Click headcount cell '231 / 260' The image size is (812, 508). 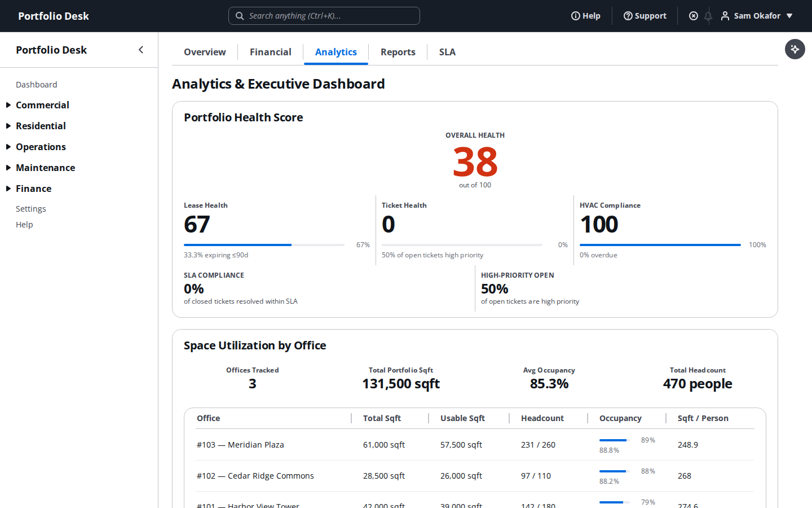click(538, 445)
